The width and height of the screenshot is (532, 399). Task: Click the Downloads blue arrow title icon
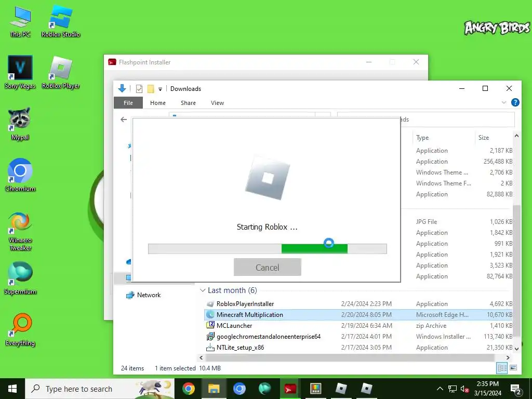click(122, 88)
